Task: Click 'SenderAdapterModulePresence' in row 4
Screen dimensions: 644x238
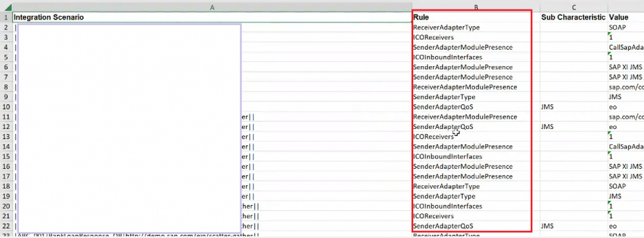Action: [463, 47]
